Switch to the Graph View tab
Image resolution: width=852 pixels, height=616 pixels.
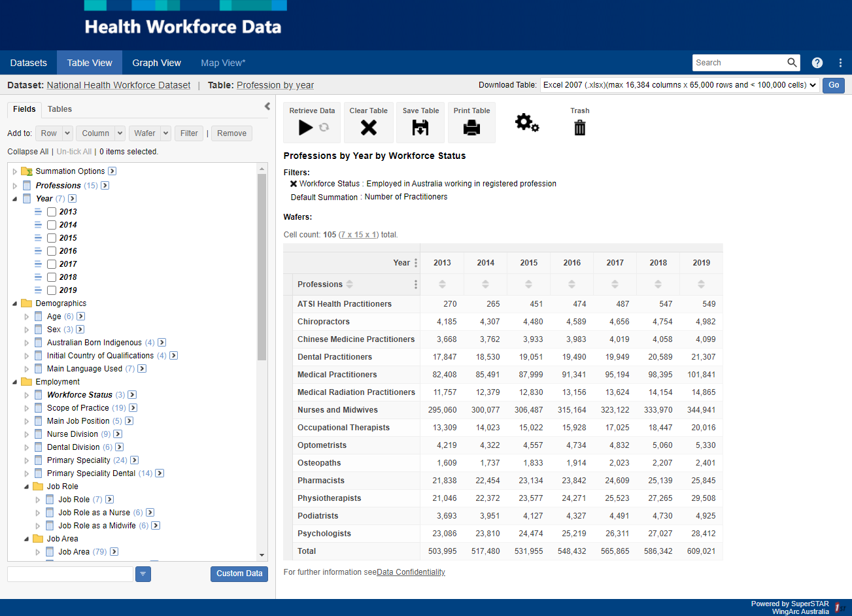tap(156, 63)
